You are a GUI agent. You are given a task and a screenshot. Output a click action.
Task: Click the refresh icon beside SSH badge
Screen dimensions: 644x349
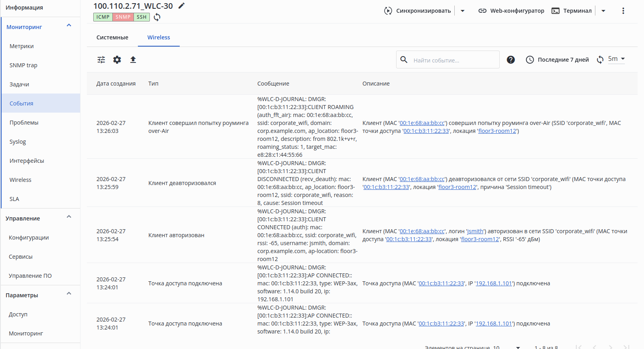click(157, 17)
